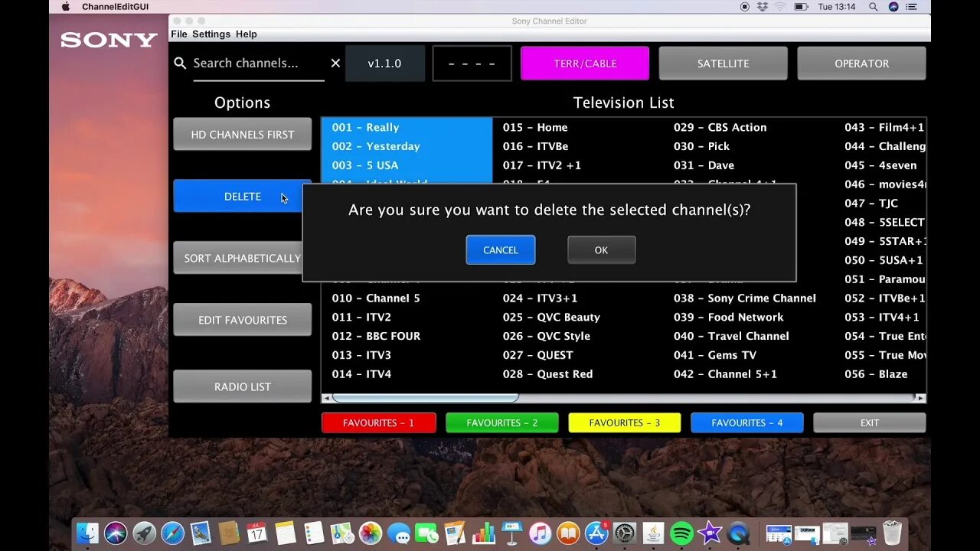
Task: Click EDIT FAVOURITES button
Action: pos(242,320)
